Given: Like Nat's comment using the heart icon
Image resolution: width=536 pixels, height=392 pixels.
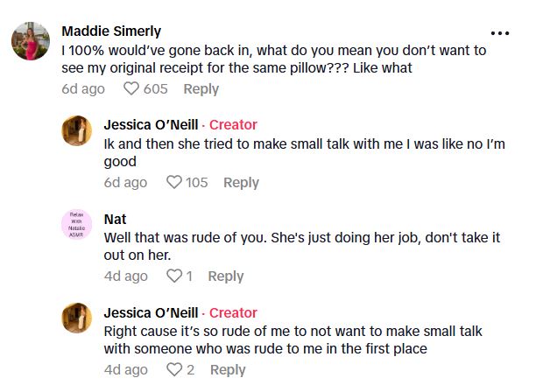Looking at the screenshot, I should click(x=173, y=276).
